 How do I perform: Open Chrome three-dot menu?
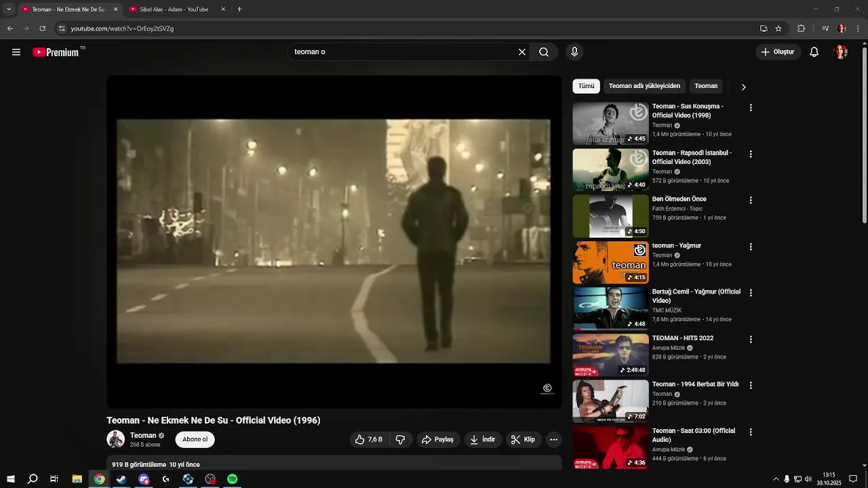point(859,28)
